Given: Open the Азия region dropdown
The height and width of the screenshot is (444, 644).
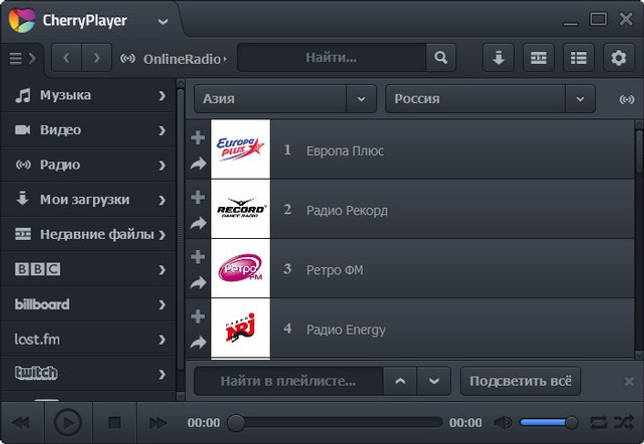Looking at the screenshot, I should [x=285, y=99].
